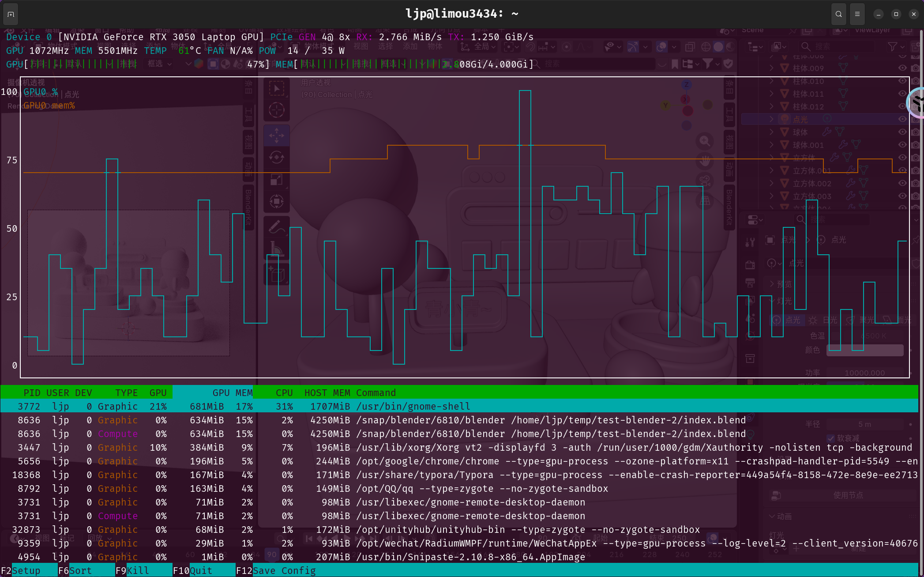Open terminal search with the magnifier icon
This screenshot has width=924, height=577.
(x=838, y=14)
